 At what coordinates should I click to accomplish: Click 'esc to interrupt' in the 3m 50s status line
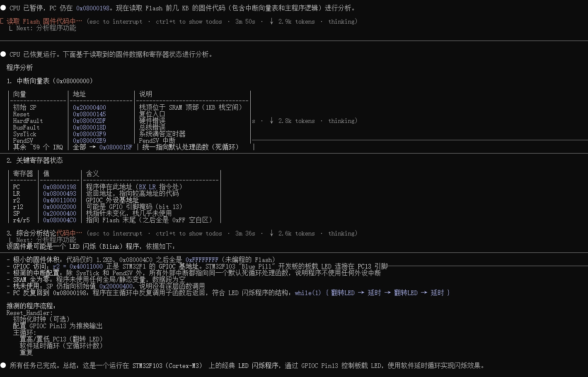coord(116,21)
